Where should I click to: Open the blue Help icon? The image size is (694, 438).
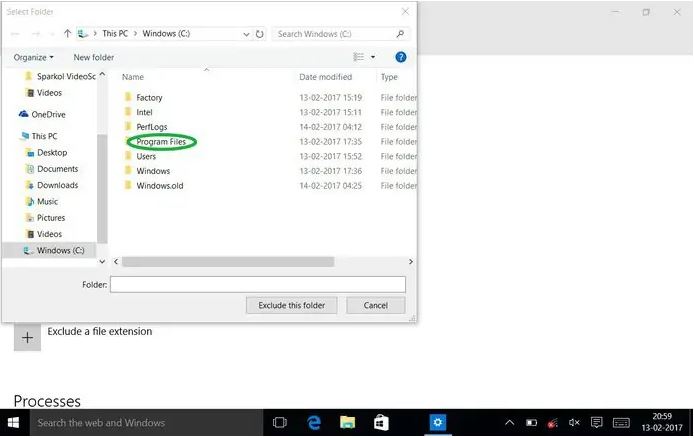(401, 57)
